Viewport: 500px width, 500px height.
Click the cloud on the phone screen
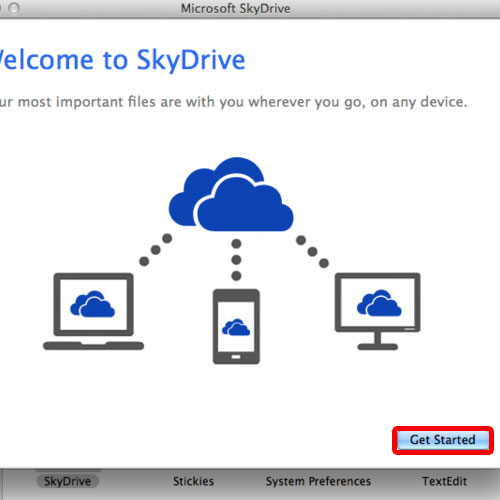(x=236, y=327)
